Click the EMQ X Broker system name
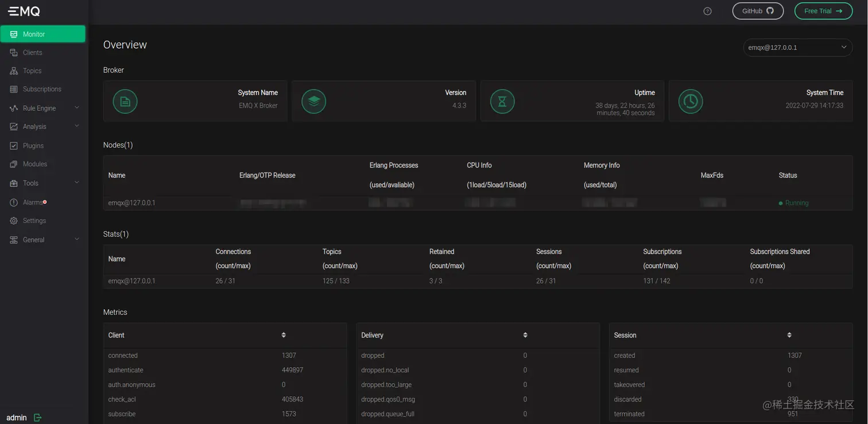868x424 pixels. [258, 106]
